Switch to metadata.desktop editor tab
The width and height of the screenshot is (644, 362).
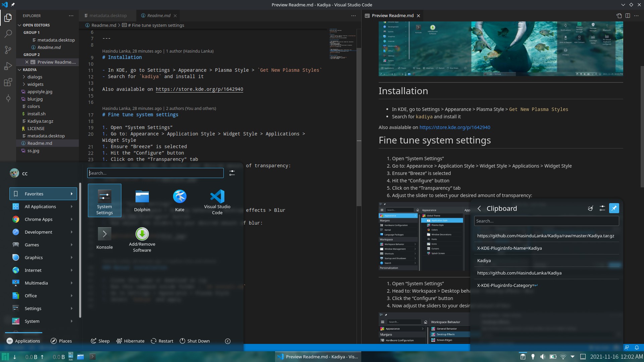click(108, 16)
